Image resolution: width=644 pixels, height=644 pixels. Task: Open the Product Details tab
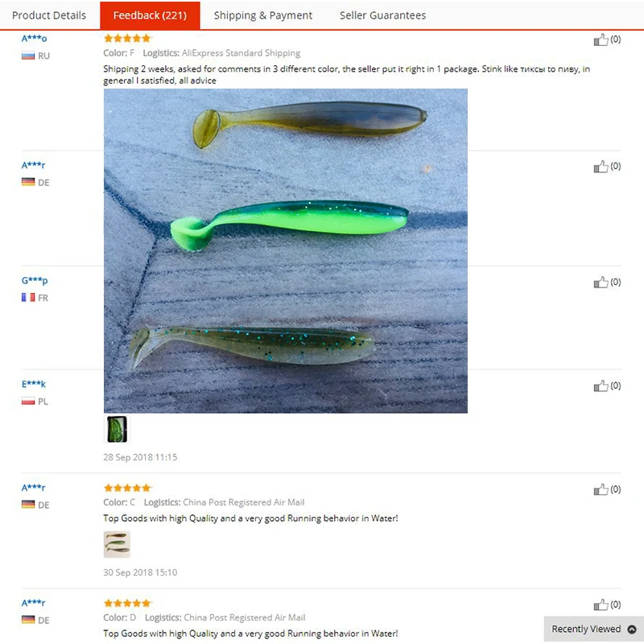[49, 15]
